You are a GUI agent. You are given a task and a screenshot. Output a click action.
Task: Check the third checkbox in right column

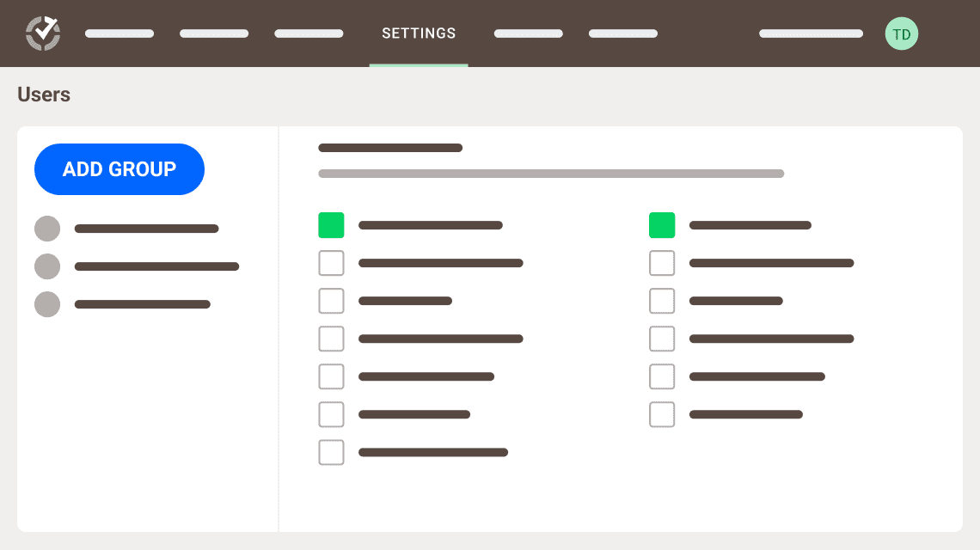coord(662,301)
